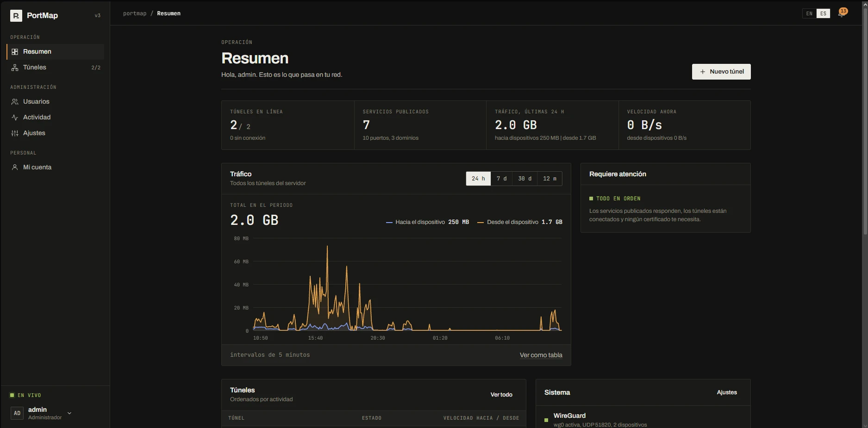This screenshot has width=868, height=428.
Task: Open Mi cuenta in the sidebar
Action: 56,167
